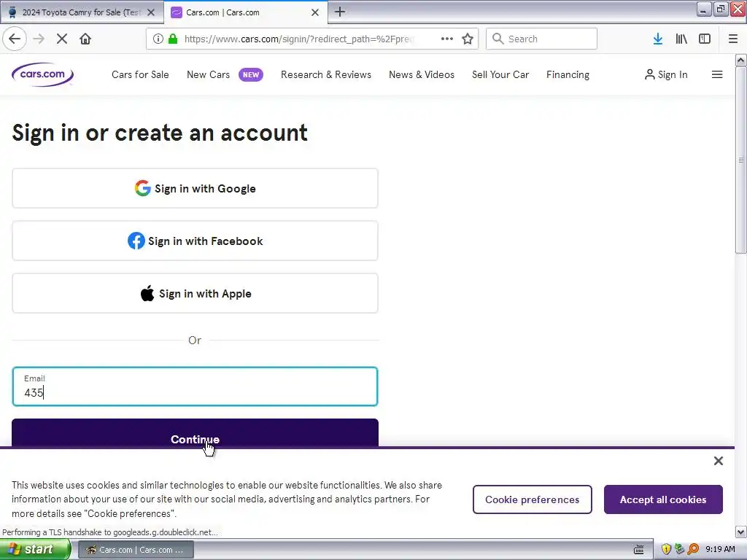This screenshot has height=560, width=747.
Task: Open Cars for Sale navigation item
Action: 140,75
